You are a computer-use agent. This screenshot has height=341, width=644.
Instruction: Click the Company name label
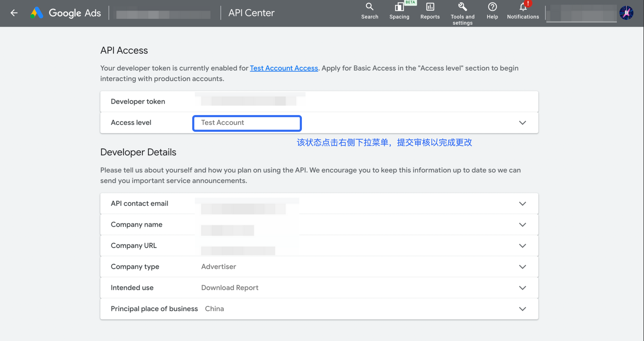click(x=137, y=225)
